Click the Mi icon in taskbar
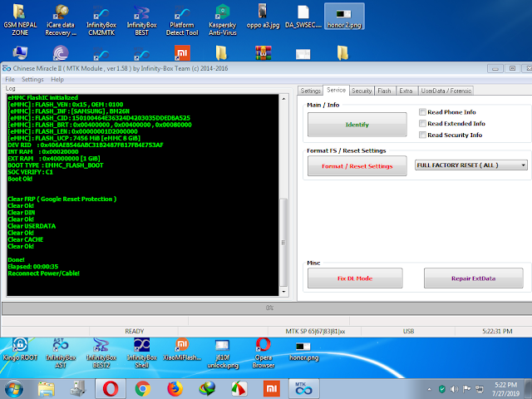 click(x=272, y=389)
